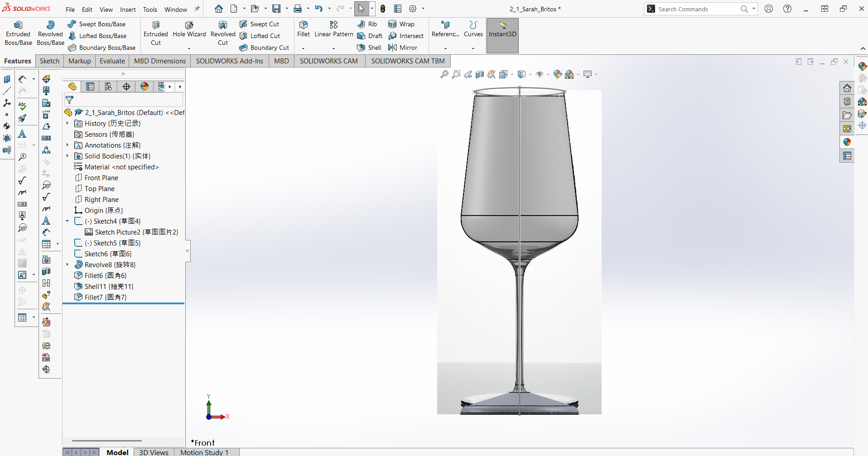Open Hide/Show Items dropdown arrow
868x456 pixels.
[x=548, y=75]
